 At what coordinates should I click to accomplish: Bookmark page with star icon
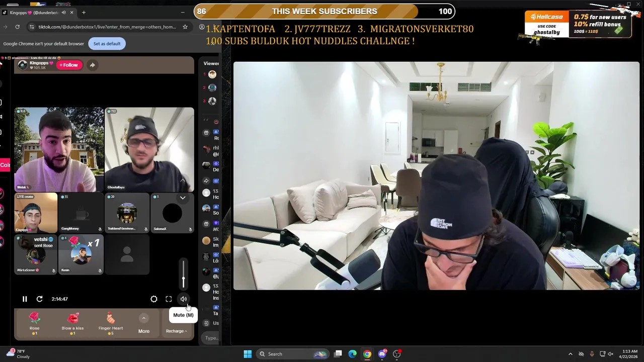click(185, 27)
